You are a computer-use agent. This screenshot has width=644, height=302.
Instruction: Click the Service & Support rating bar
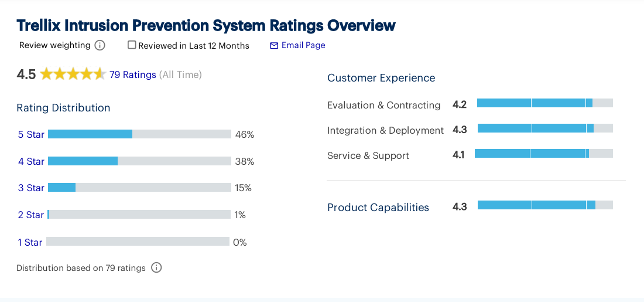point(543,154)
